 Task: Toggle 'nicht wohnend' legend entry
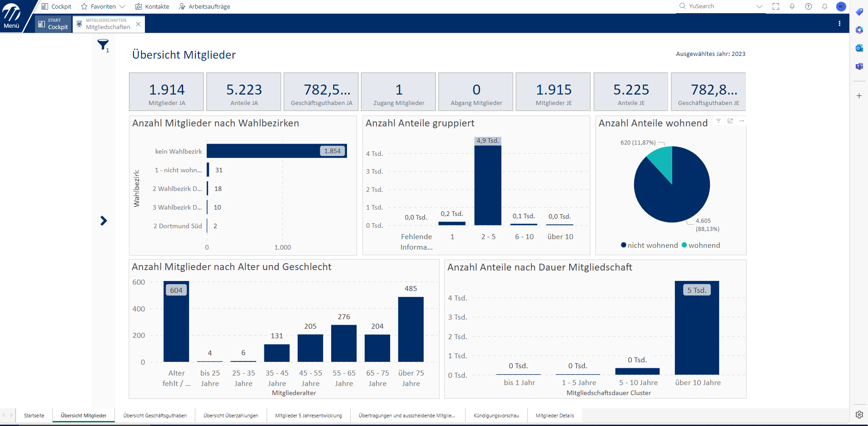(650, 246)
